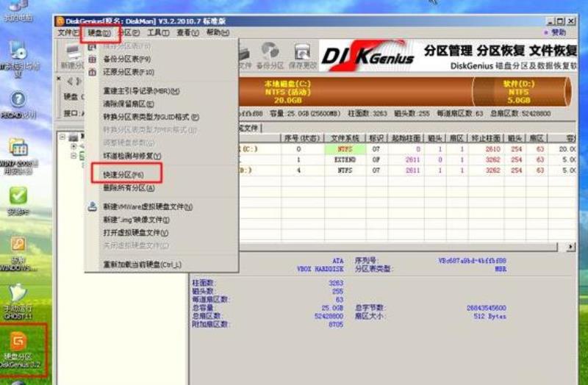
Task: Click the 赞助 link at top right
Action: (558, 32)
